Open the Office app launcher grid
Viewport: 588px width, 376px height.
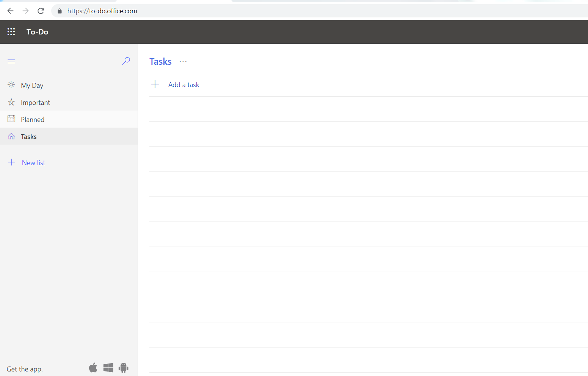(x=11, y=32)
